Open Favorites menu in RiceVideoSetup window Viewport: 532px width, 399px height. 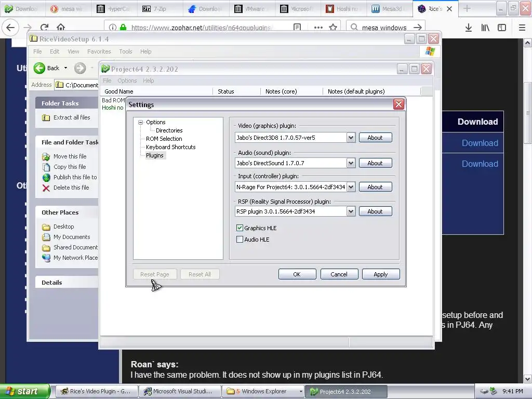coord(99,51)
